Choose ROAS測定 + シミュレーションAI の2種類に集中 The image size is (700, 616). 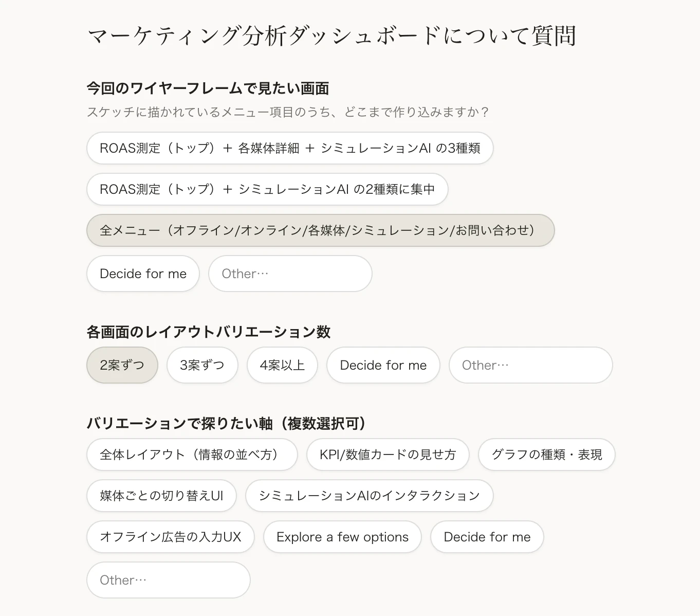(267, 189)
